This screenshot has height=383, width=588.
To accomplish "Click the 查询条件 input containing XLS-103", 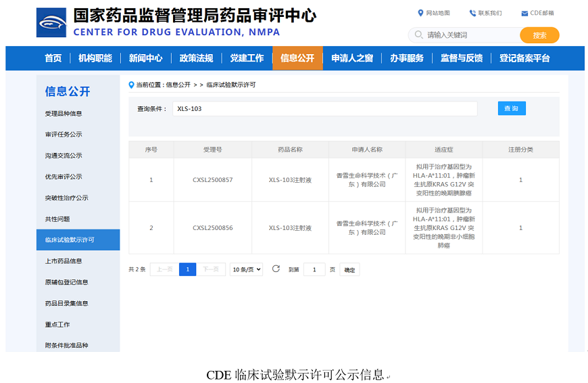I will coord(324,108).
